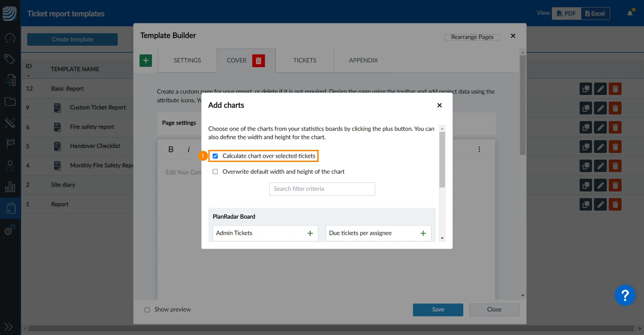
Task: Open the notifications bell
Action: 630,13
